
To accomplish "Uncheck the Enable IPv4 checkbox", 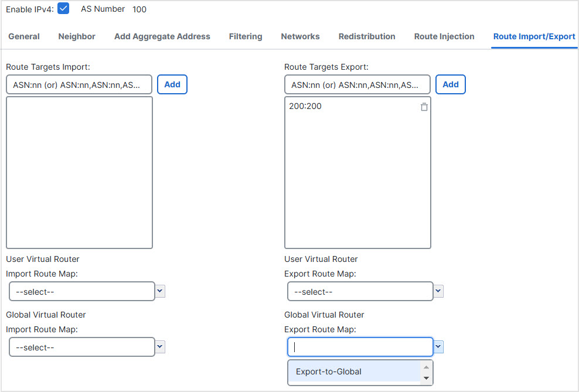I will 63,9.
